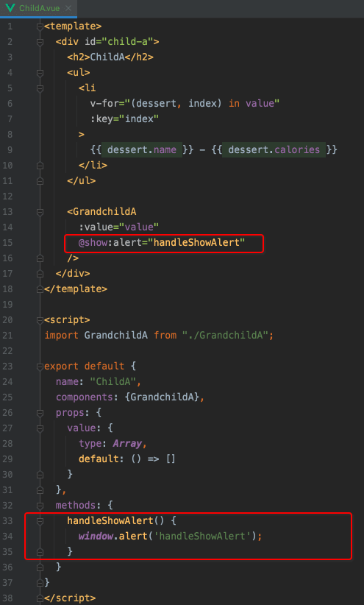Click the 'handleShowAlert' string literal on line 34

202,536
